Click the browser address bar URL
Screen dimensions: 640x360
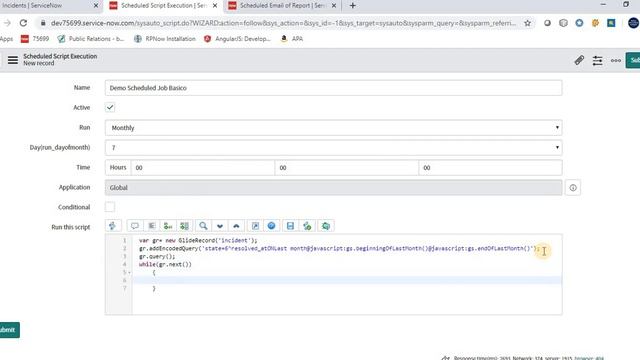(x=283, y=23)
